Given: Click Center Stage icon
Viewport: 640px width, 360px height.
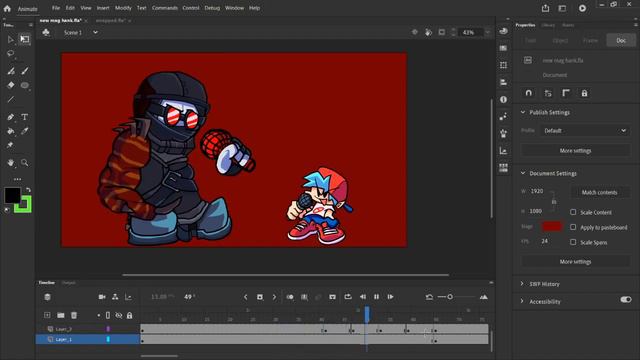Looking at the screenshot, I should 415,32.
